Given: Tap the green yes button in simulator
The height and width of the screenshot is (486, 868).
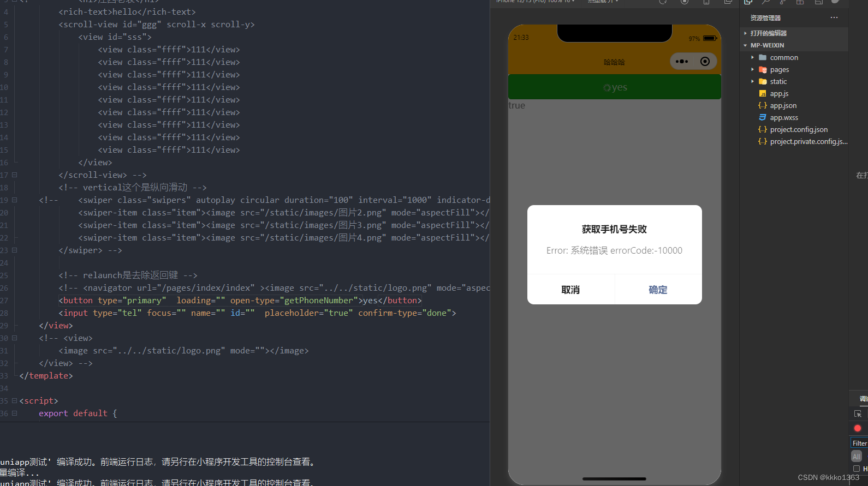Looking at the screenshot, I should tap(615, 87).
